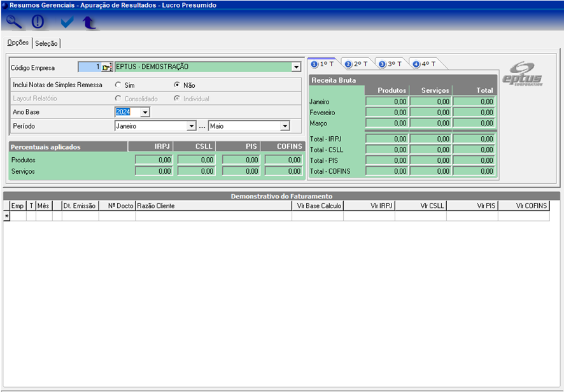Select Não for Inclui Notas de Simples Remessa
The height and width of the screenshot is (392, 564).
click(177, 85)
